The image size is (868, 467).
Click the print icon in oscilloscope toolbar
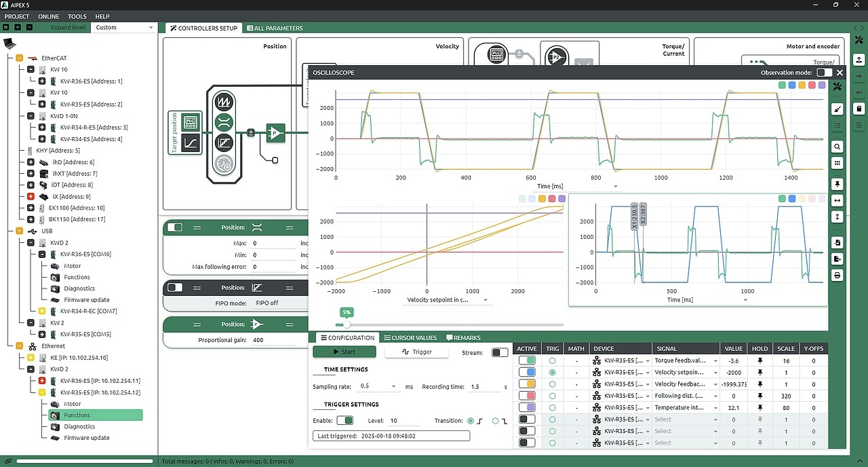tap(837, 275)
